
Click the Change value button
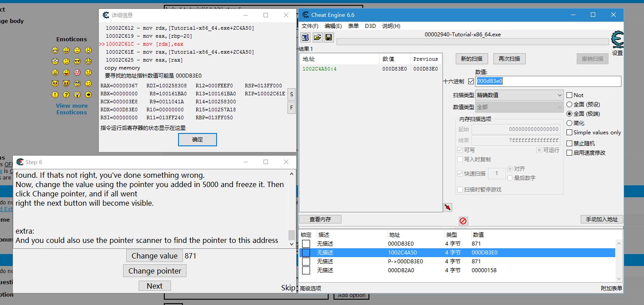(x=154, y=256)
